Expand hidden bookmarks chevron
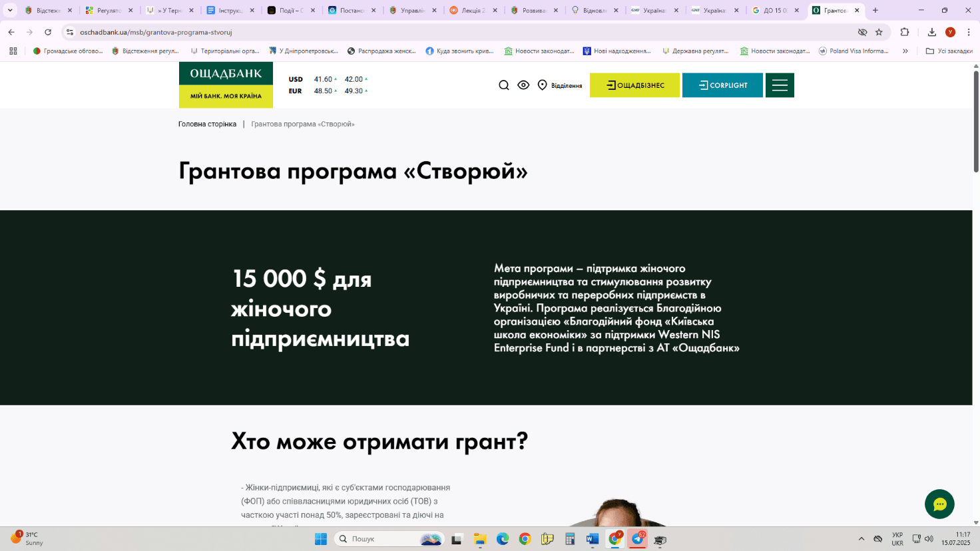980x551 pixels. pyautogui.click(x=905, y=51)
